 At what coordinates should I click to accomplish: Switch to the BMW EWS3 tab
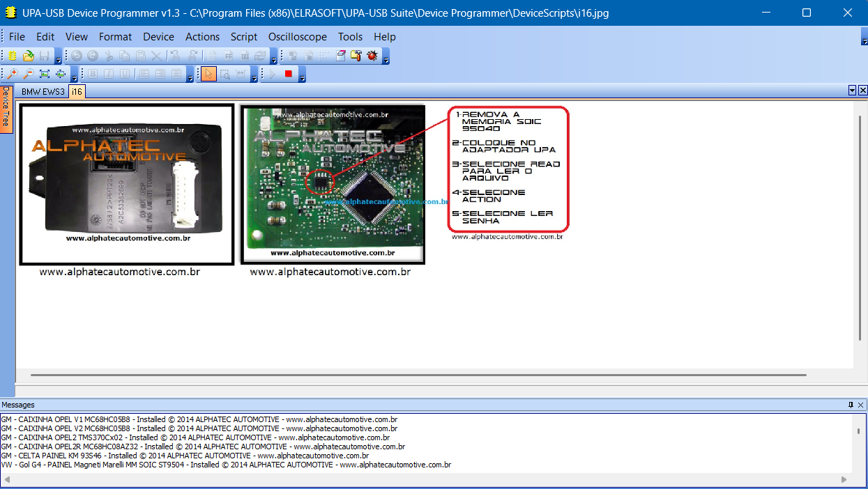[x=43, y=92]
